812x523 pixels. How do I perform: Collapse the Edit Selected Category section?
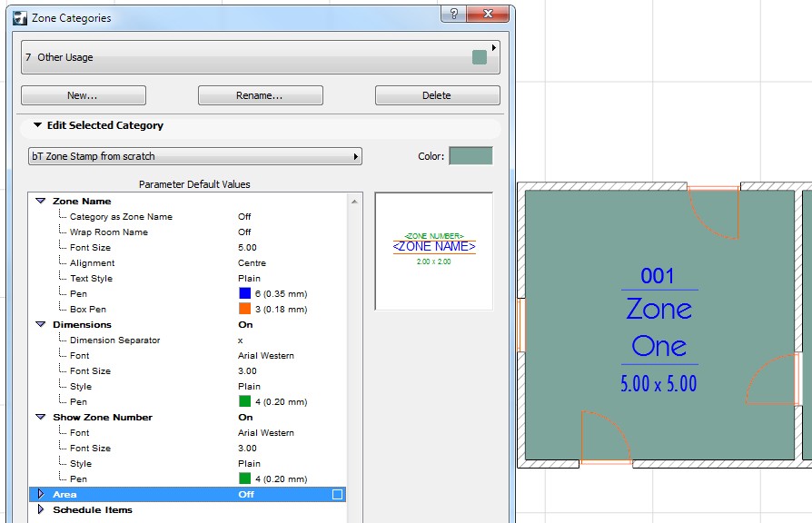tap(36, 125)
